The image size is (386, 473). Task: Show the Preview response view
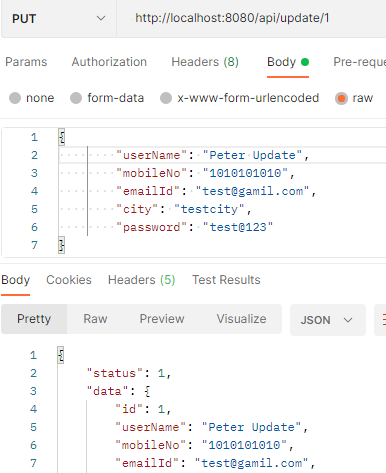coord(162,319)
